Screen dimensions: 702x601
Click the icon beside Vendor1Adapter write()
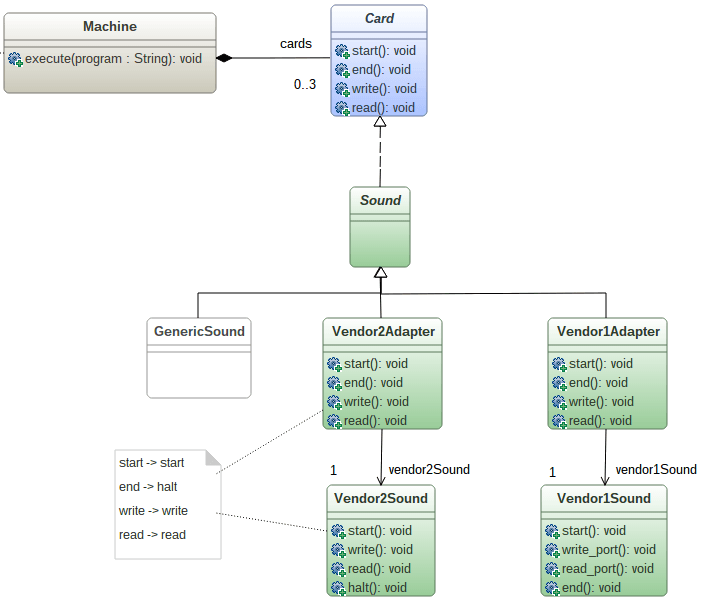pos(559,402)
